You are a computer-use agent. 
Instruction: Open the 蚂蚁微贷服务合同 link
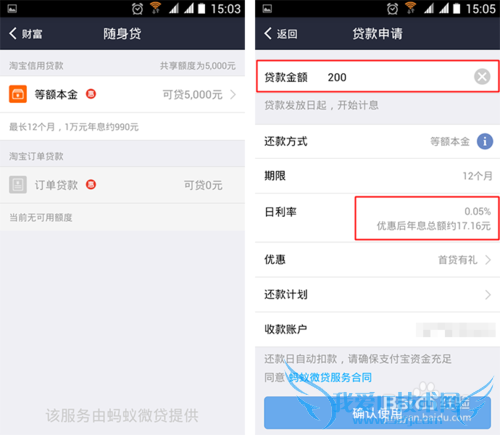(x=330, y=377)
